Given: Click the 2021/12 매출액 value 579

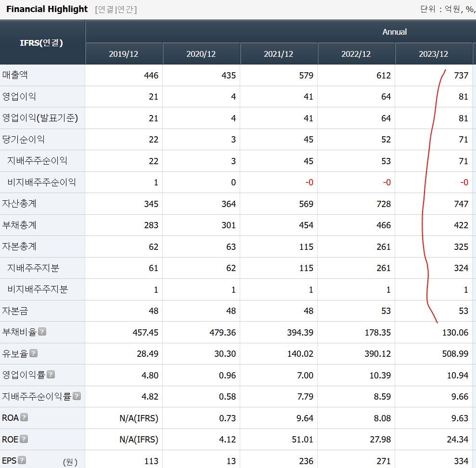Looking at the screenshot, I should [x=306, y=75].
